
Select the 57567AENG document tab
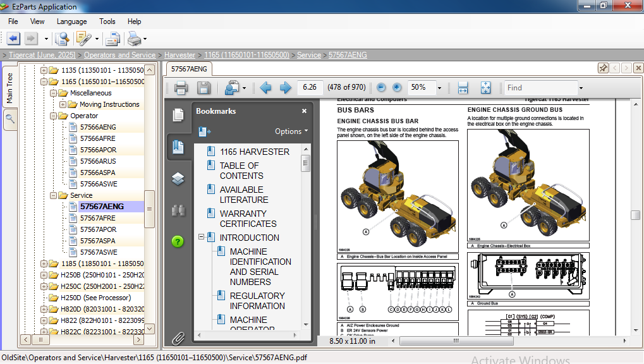click(x=189, y=69)
